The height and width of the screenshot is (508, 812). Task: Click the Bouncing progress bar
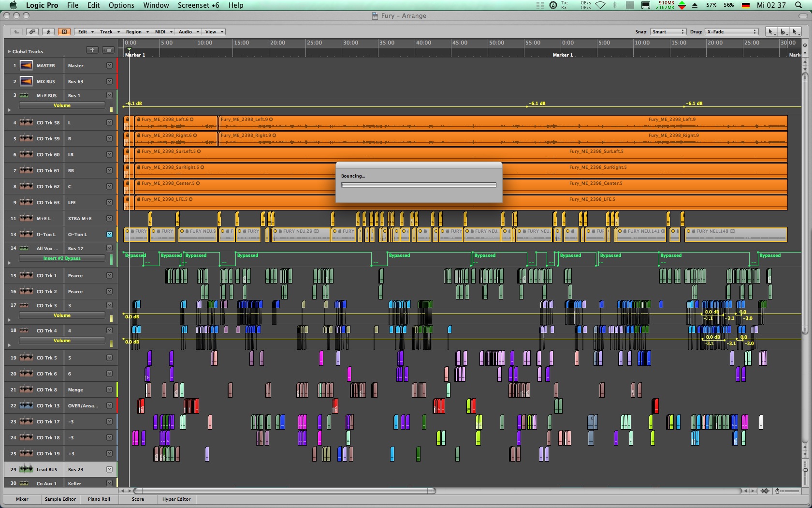[419, 185]
